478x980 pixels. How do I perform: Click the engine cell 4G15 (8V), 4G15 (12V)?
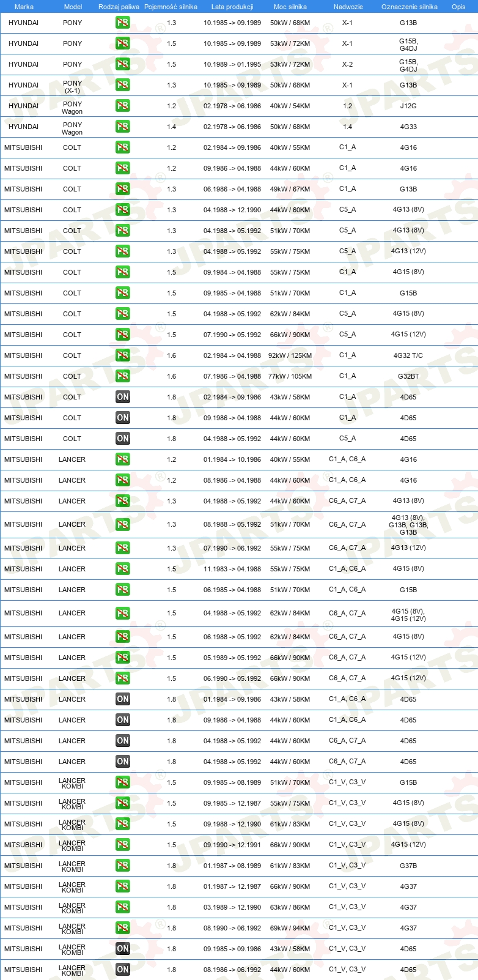click(408, 615)
